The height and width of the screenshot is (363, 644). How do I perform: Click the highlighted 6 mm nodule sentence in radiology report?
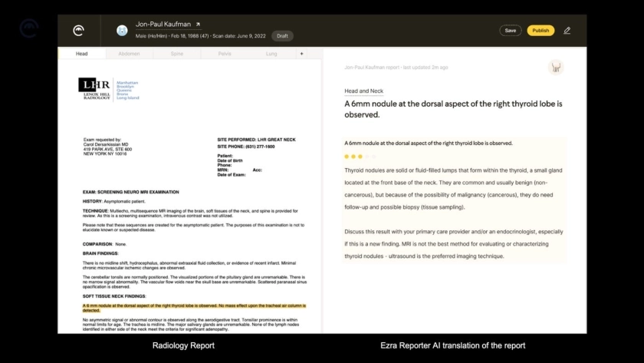point(194,308)
